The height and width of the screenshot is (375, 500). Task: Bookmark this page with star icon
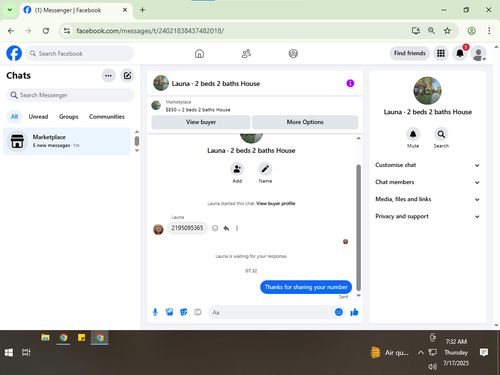pos(447,31)
